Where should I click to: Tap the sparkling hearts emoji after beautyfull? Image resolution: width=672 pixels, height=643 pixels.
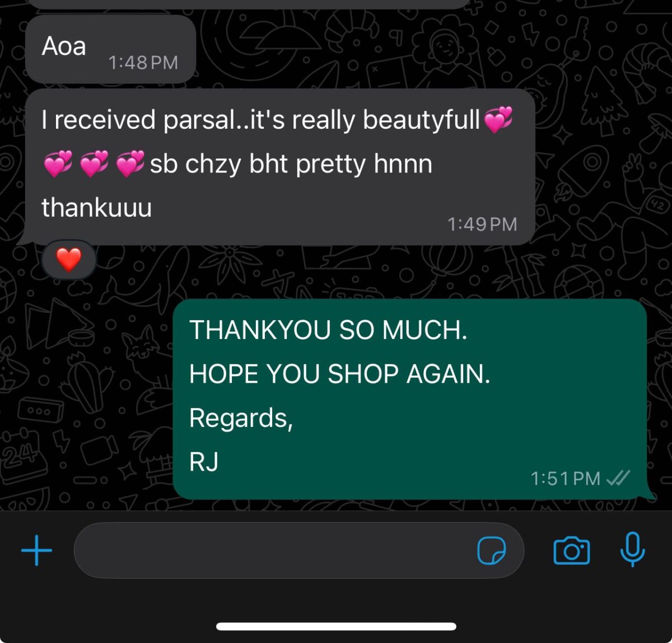[x=498, y=120]
